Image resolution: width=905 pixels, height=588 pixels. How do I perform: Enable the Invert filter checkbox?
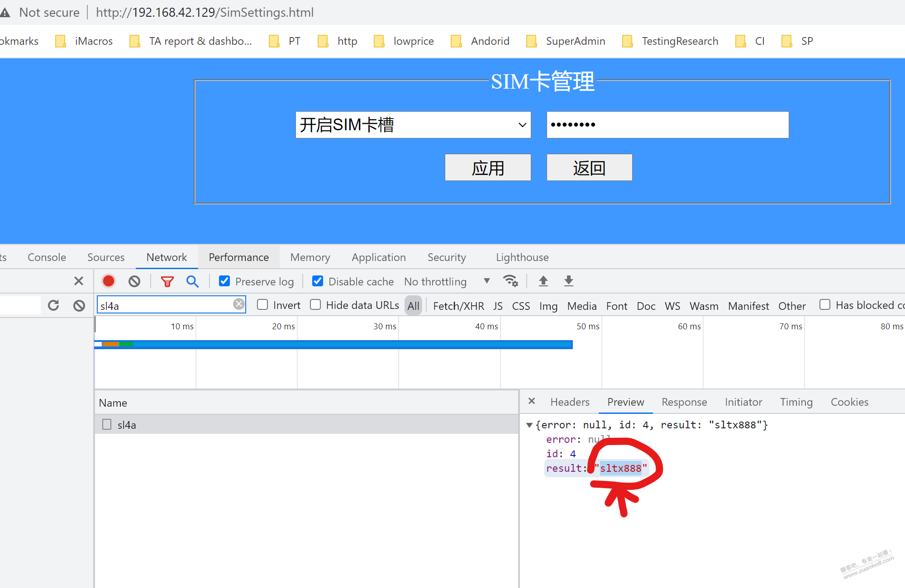tap(262, 304)
